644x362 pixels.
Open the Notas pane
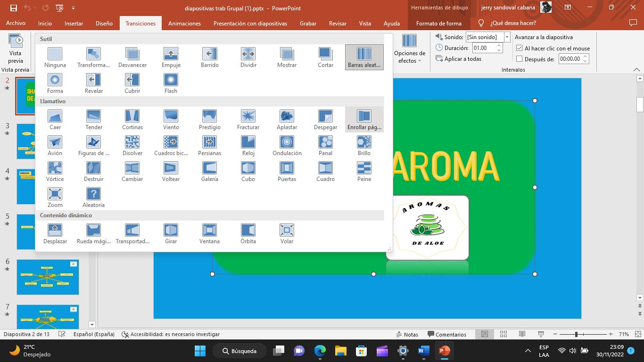click(407, 334)
